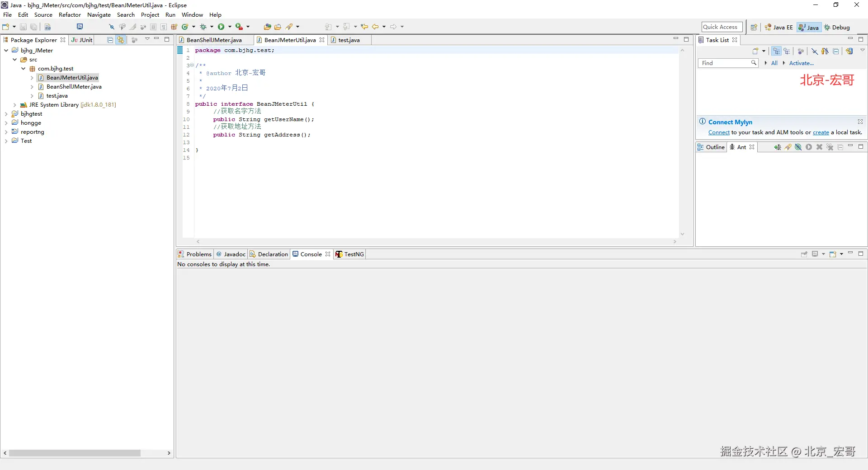Switch to the Java EE perspective
868x470 pixels.
[779, 27]
